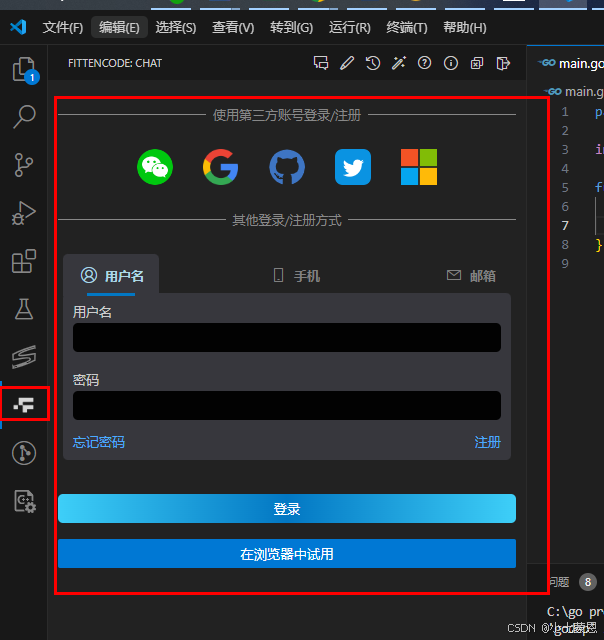Viewport: 604px width, 640px height.
Task: Click the 忘记密码 link
Action: [x=99, y=442]
